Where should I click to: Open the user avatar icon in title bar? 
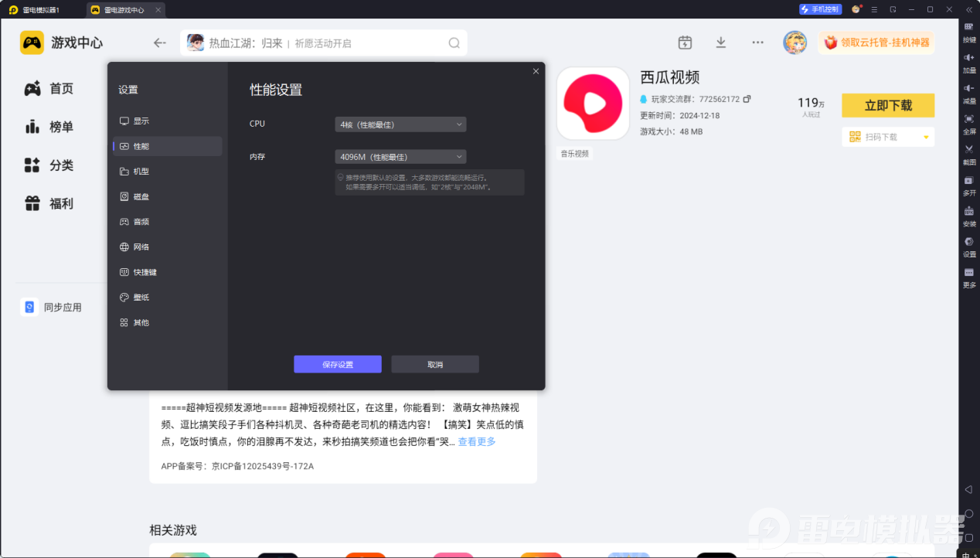(856, 9)
